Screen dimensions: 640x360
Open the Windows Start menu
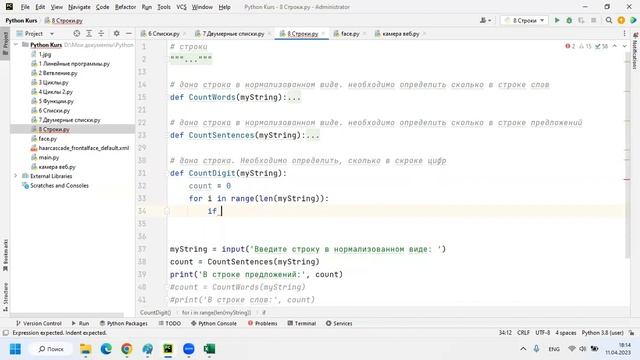pos(15,349)
